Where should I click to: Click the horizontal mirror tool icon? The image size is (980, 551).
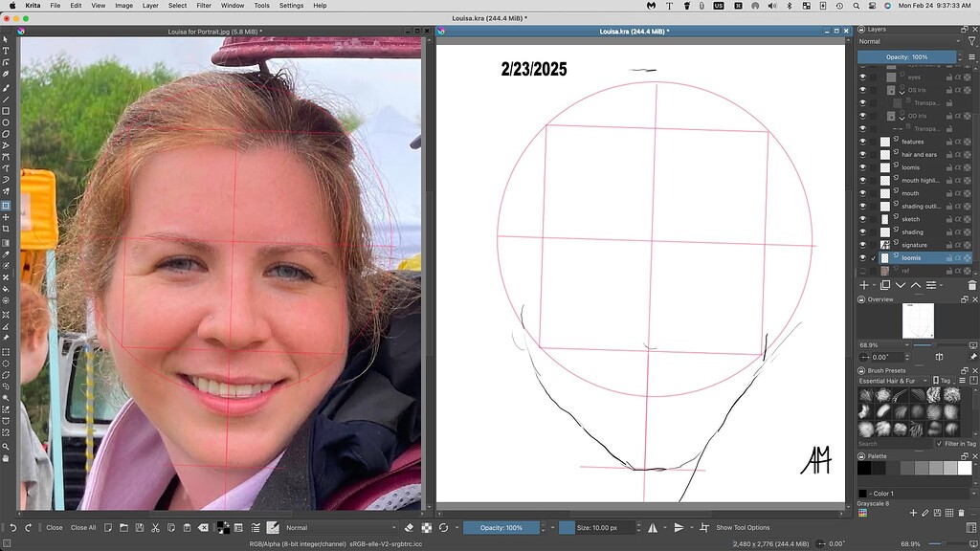point(654,527)
